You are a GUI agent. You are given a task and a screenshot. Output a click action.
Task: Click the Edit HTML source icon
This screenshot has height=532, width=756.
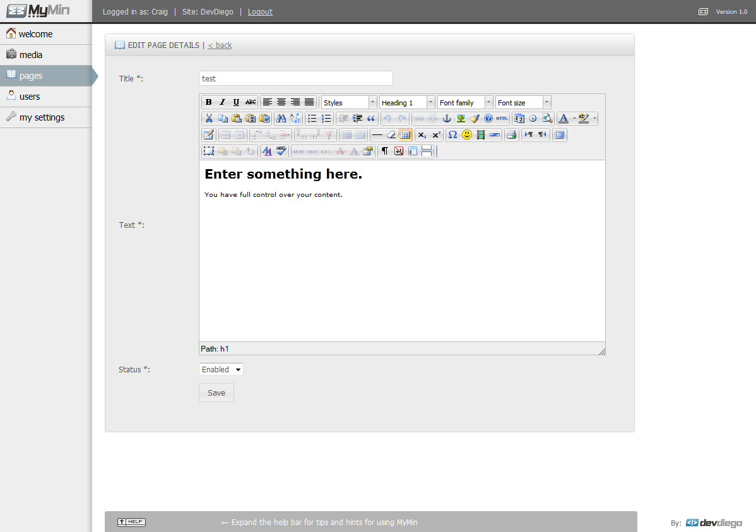tap(502, 118)
